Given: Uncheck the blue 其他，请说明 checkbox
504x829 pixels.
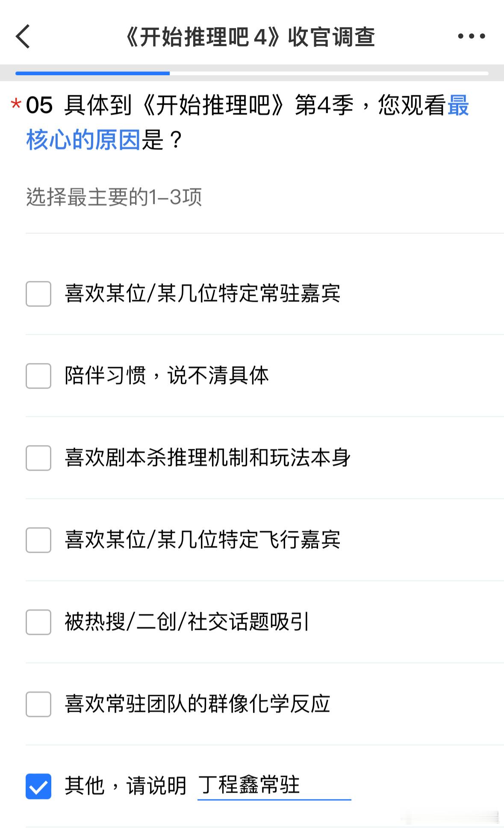Looking at the screenshot, I should coord(38,786).
